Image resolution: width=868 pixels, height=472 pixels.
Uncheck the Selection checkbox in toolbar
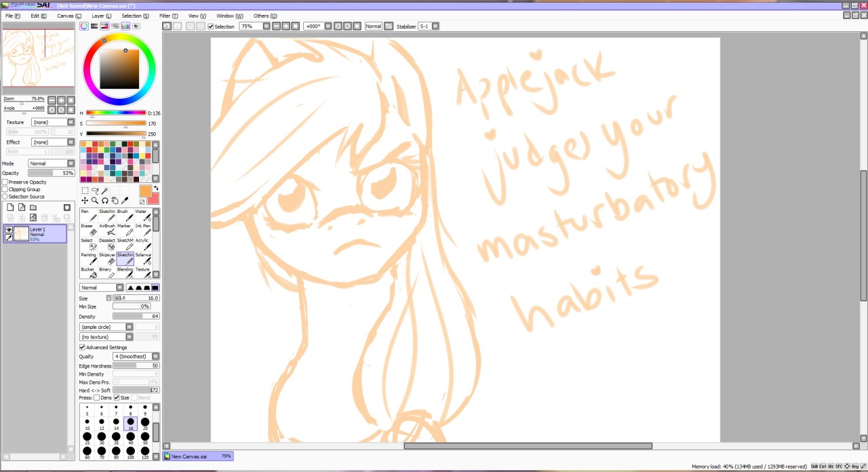pos(210,26)
